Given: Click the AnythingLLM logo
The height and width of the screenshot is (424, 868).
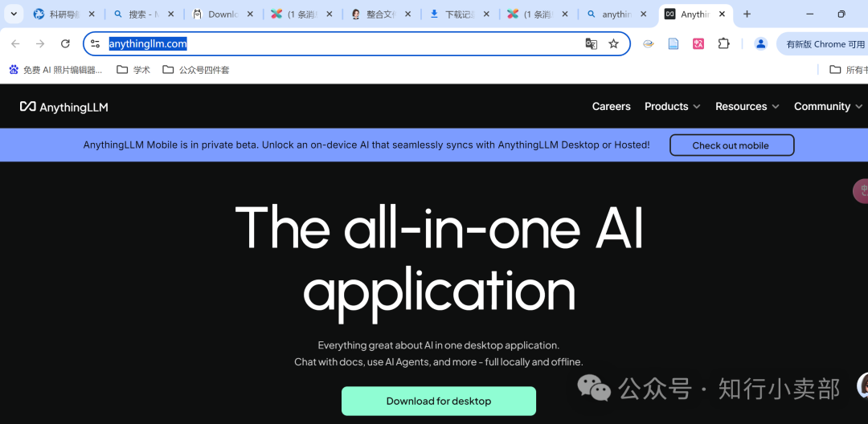Looking at the screenshot, I should pos(63,107).
